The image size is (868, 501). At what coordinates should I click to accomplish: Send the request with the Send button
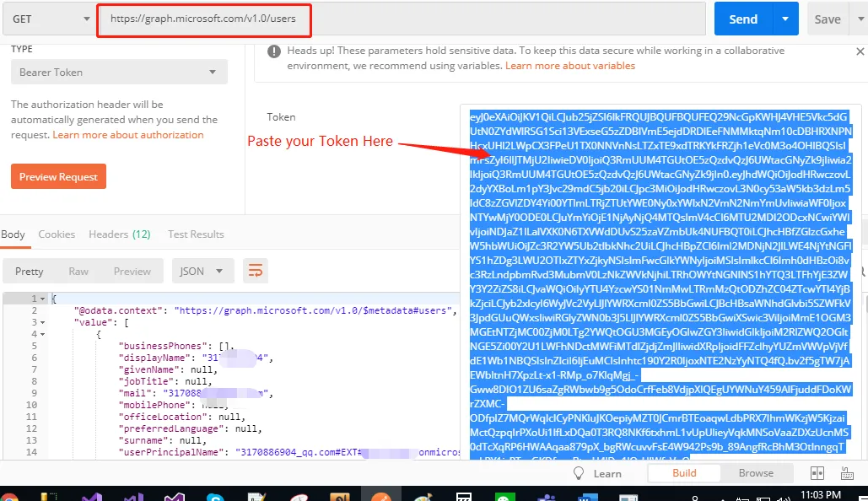743,19
